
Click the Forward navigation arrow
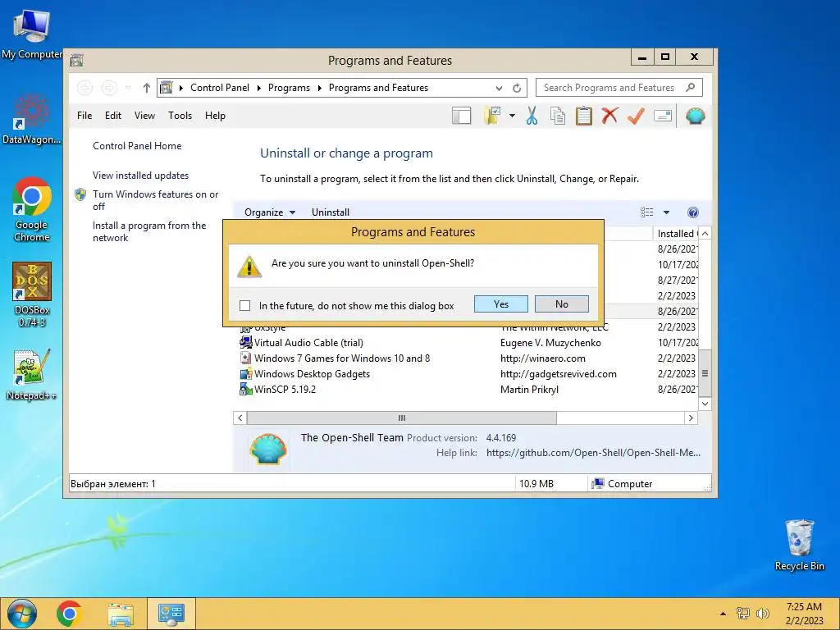click(x=109, y=87)
